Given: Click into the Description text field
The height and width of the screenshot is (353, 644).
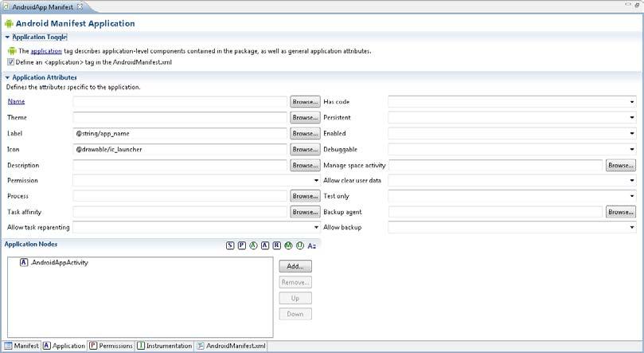Looking at the screenshot, I should click(x=180, y=166).
